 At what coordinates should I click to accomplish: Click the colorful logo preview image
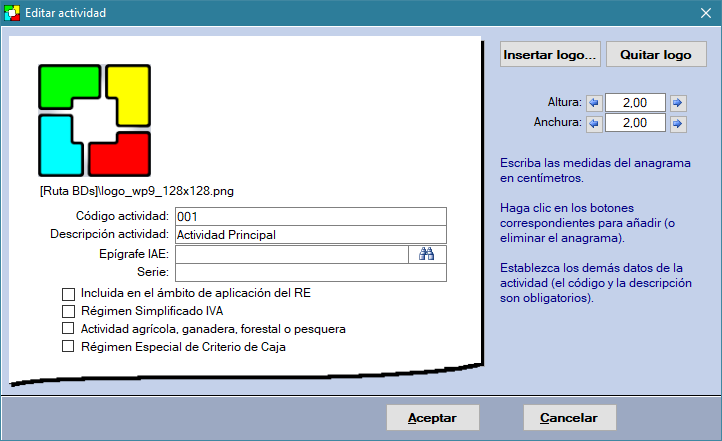pyautogui.click(x=95, y=120)
